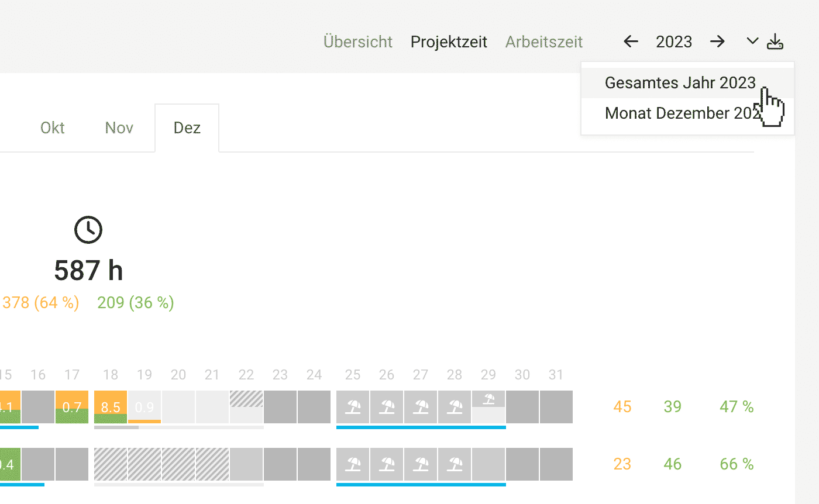Click the grey day 31 cell in the 66 % row
The width and height of the screenshot is (819, 504).
(x=556, y=464)
